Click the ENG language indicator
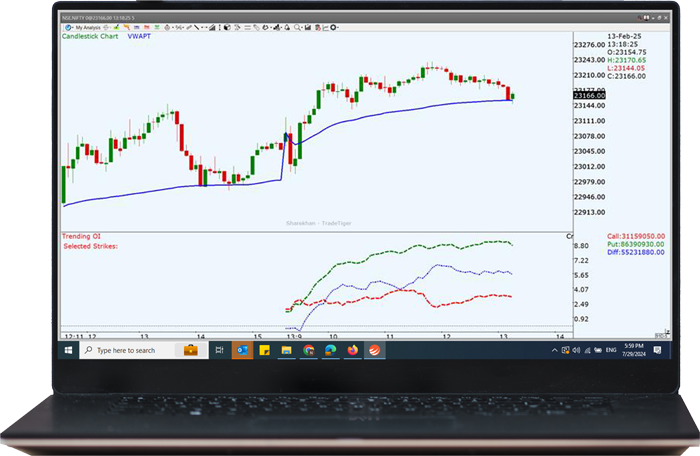Image resolution: width=700 pixels, height=456 pixels. 611,351
